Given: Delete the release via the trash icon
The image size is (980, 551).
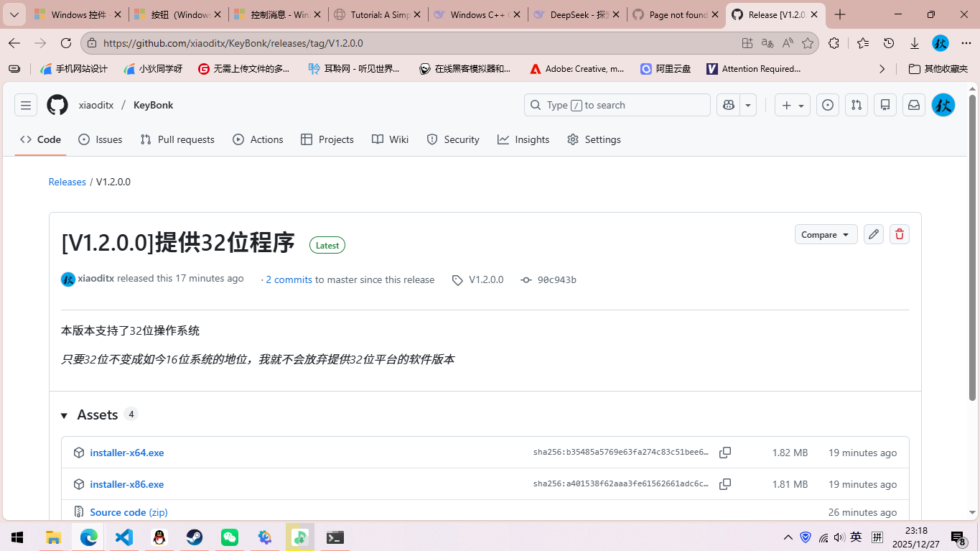Looking at the screenshot, I should coord(899,234).
